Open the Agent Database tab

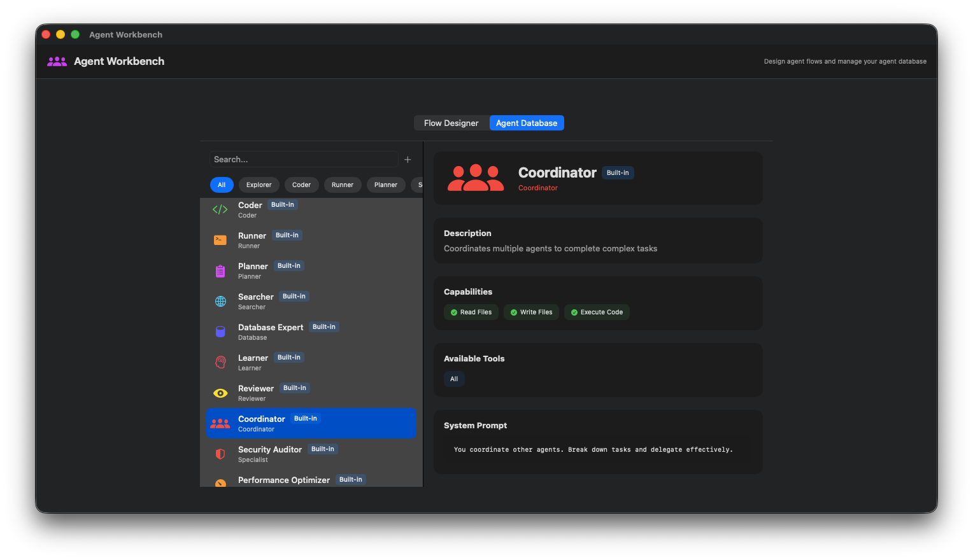coord(527,123)
